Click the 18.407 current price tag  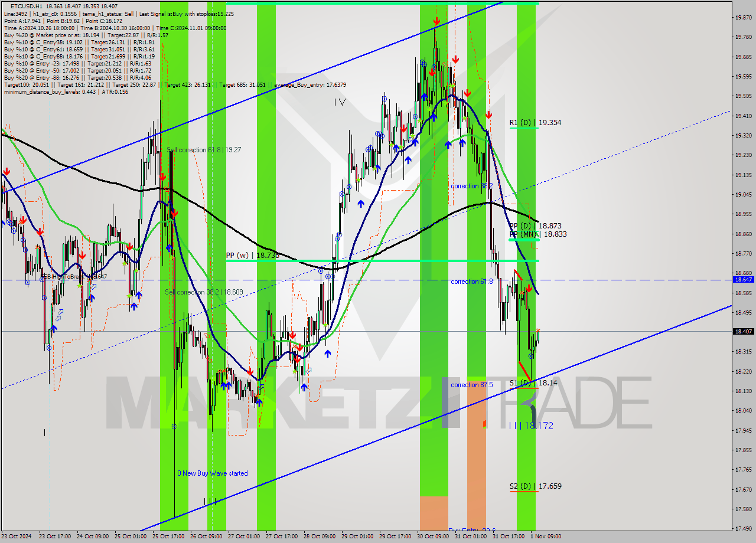[x=743, y=332]
